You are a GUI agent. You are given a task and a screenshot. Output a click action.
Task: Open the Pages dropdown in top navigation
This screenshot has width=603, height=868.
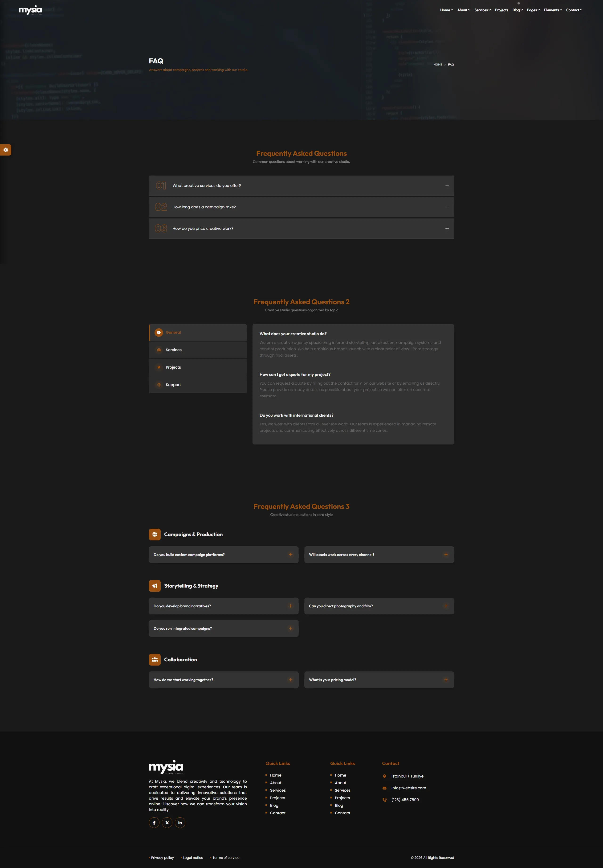point(534,10)
